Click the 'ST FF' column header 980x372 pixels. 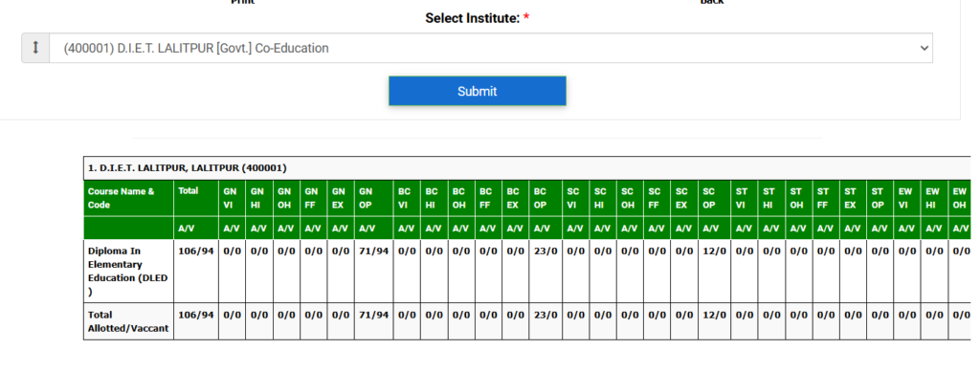coord(826,198)
